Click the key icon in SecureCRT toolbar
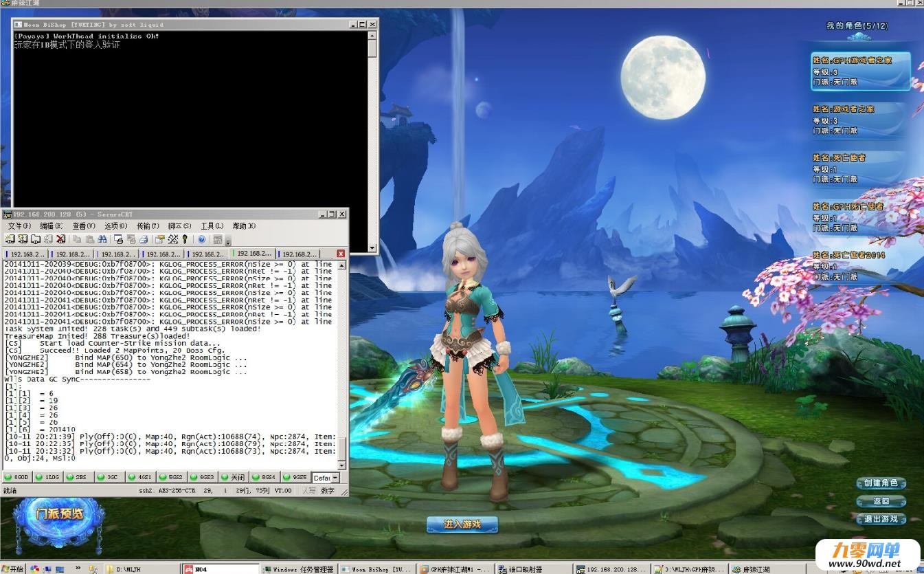 click(185, 239)
